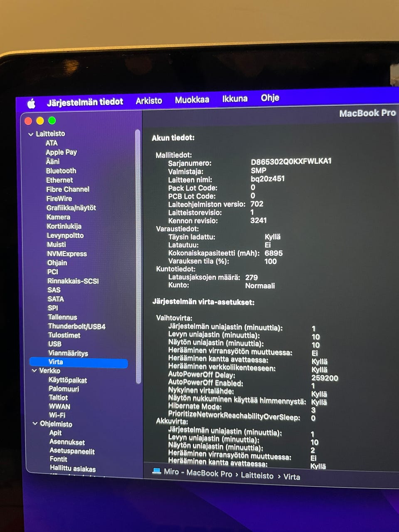Select Kortinlukija in the sidebar
Screen dimensions: 399x532
point(64,226)
